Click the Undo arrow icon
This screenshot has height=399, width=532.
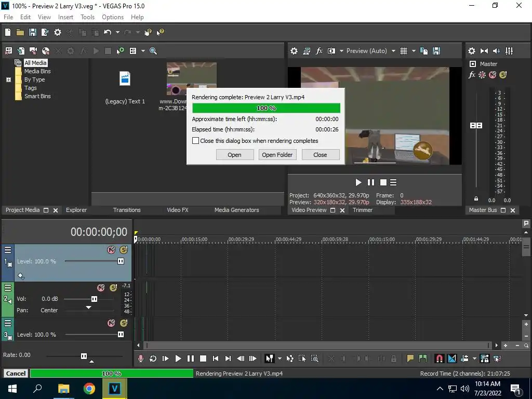pos(108,32)
